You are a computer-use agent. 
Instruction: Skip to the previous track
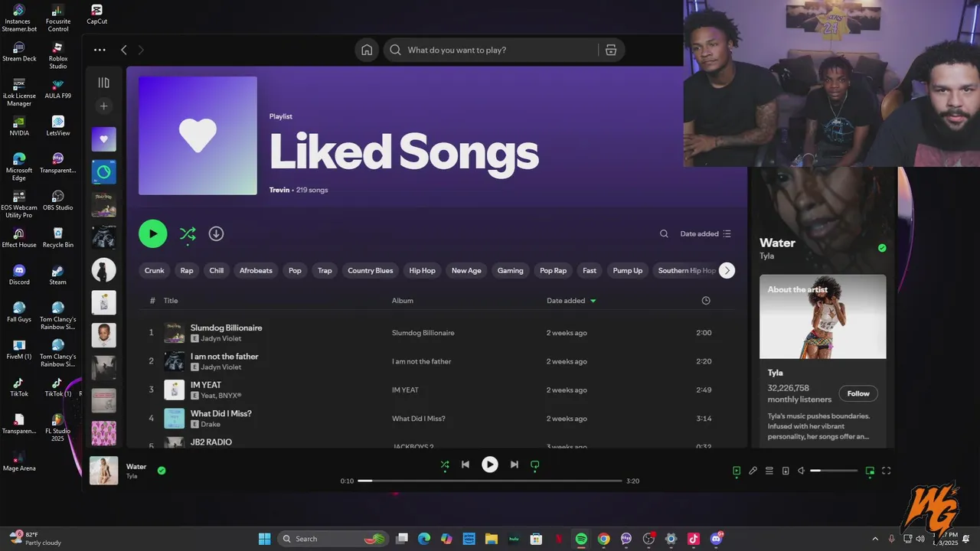click(x=465, y=465)
